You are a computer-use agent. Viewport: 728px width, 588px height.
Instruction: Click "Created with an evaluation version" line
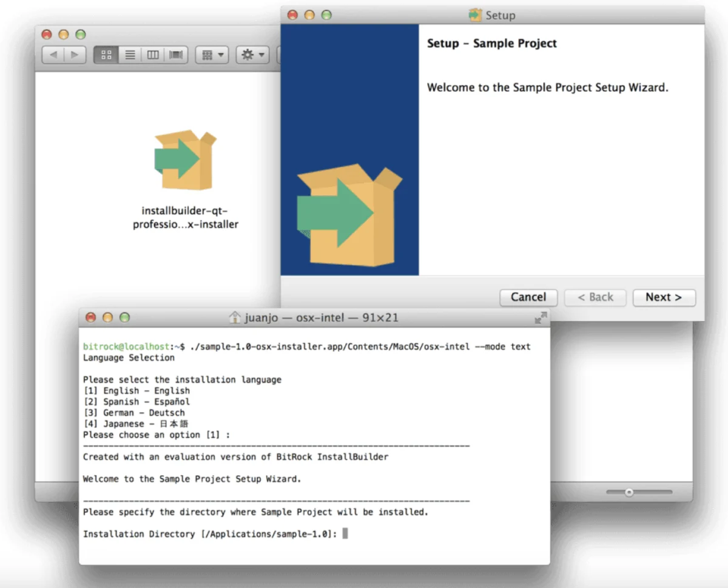click(x=235, y=456)
